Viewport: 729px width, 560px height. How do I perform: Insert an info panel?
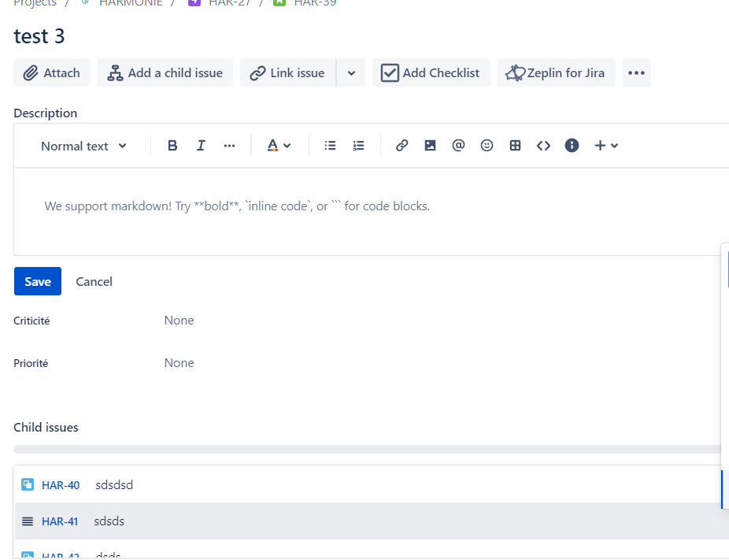[572, 146]
